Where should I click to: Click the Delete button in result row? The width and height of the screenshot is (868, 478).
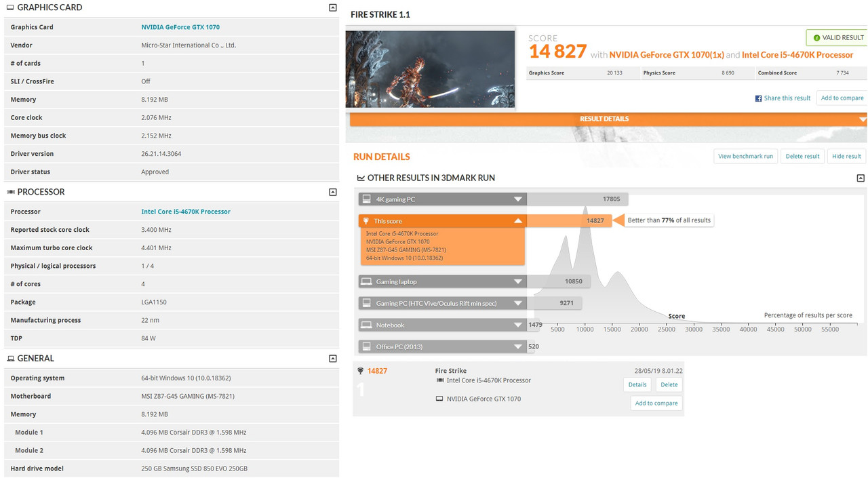tap(669, 384)
